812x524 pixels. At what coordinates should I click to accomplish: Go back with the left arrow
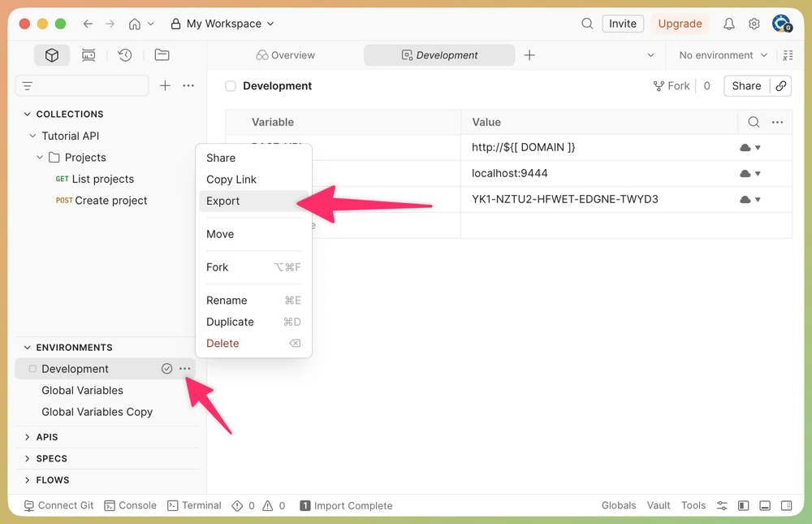click(x=88, y=24)
